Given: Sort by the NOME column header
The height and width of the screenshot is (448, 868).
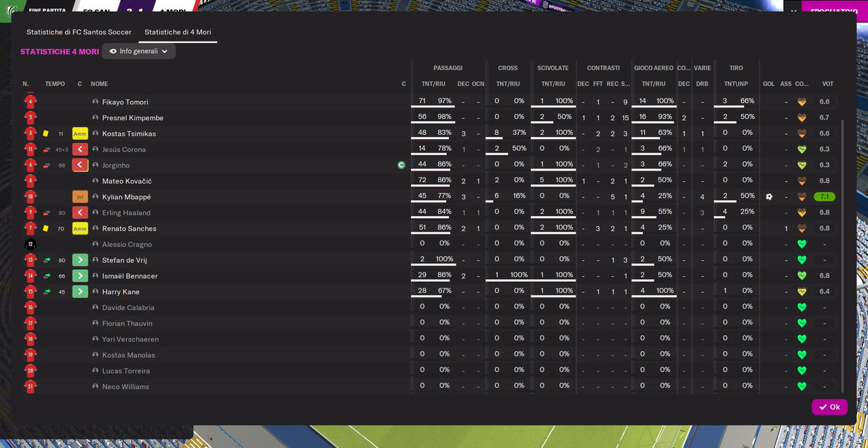Looking at the screenshot, I should pos(99,84).
